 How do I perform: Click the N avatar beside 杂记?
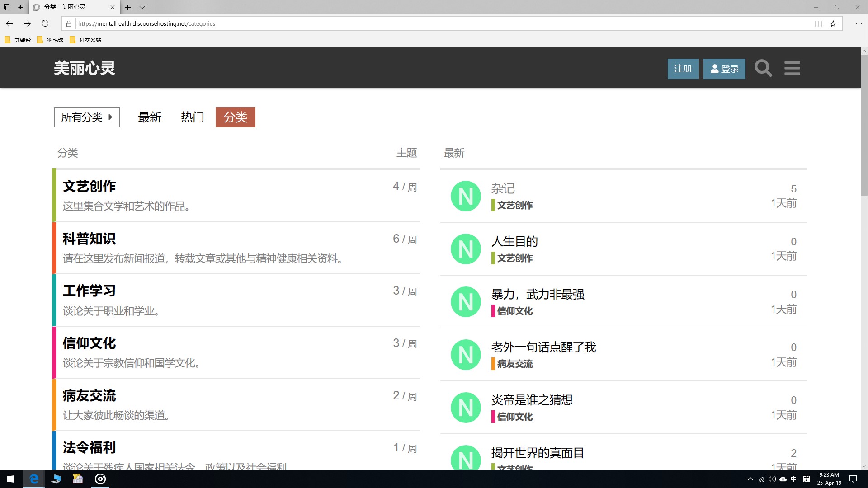click(x=466, y=196)
